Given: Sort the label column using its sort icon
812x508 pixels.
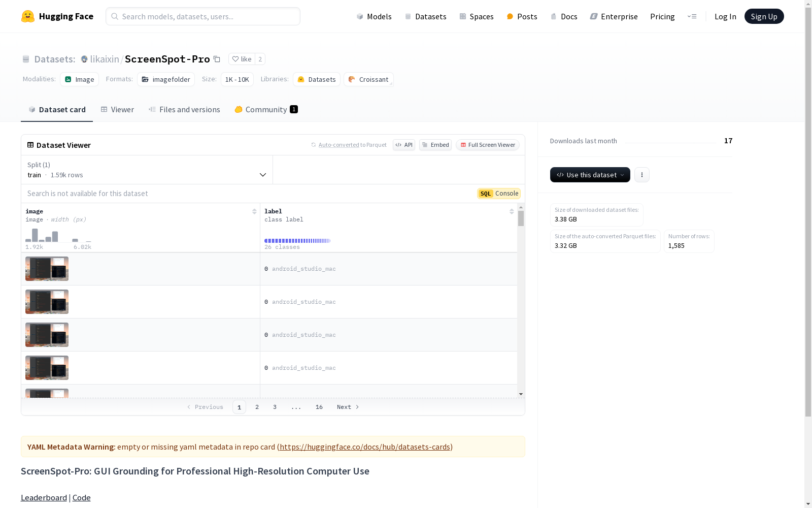Looking at the screenshot, I should click(512, 211).
